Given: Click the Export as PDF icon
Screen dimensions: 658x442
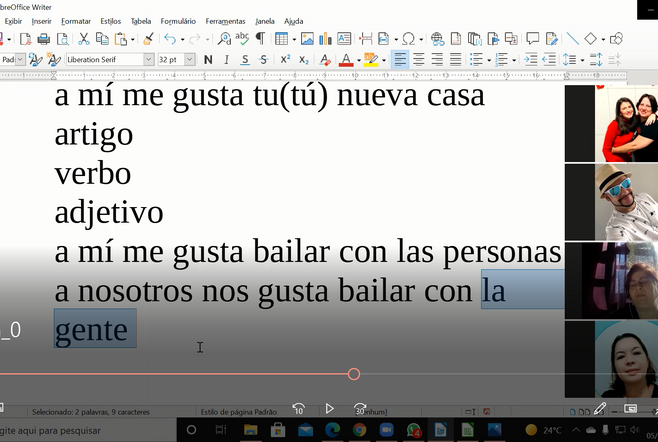Looking at the screenshot, I should (x=25, y=39).
